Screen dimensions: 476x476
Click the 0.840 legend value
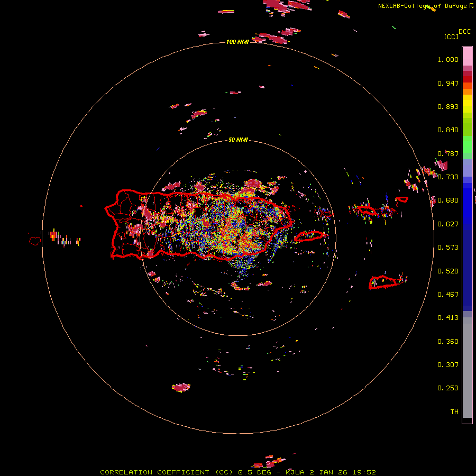tap(448, 130)
